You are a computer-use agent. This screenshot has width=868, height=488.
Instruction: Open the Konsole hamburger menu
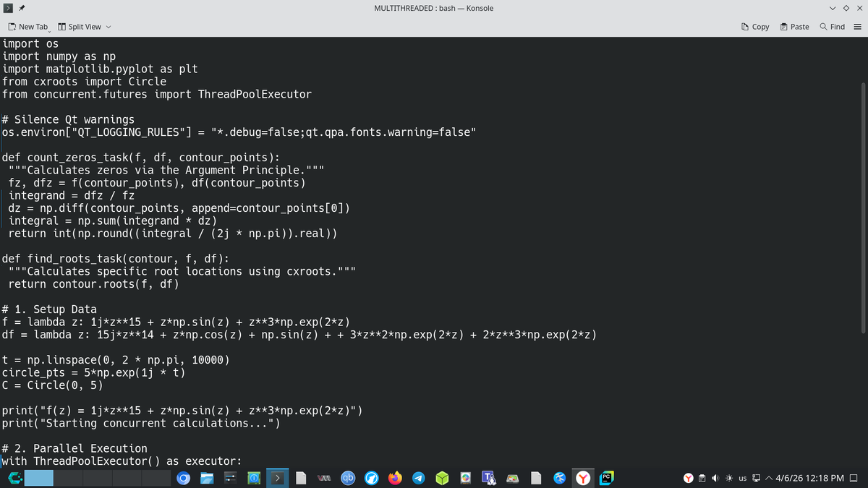pyautogui.click(x=857, y=27)
